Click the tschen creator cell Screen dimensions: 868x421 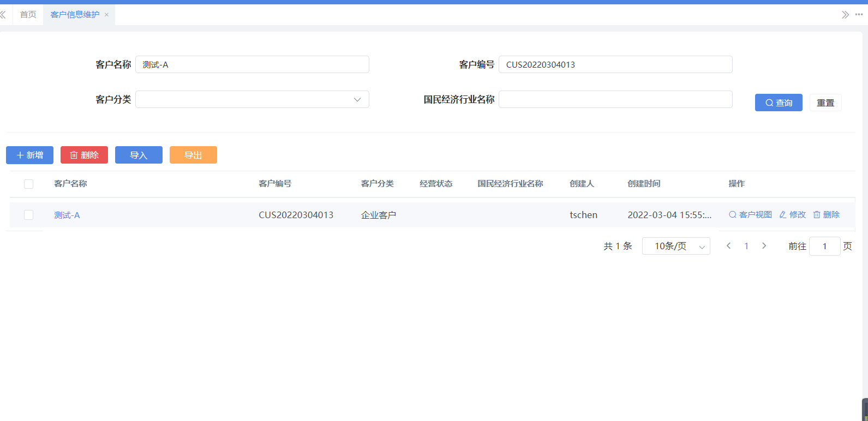pyautogui.click(x=584, y=215)
